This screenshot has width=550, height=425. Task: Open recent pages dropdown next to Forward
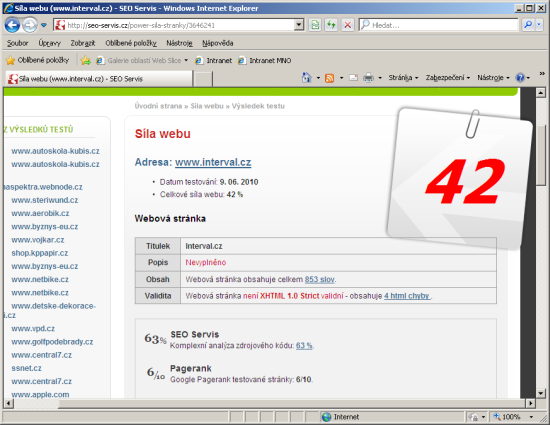[44, 25]
